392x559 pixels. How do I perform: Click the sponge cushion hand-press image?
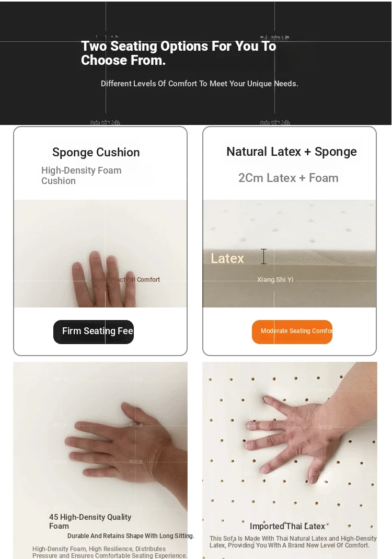tap(100, 254)
